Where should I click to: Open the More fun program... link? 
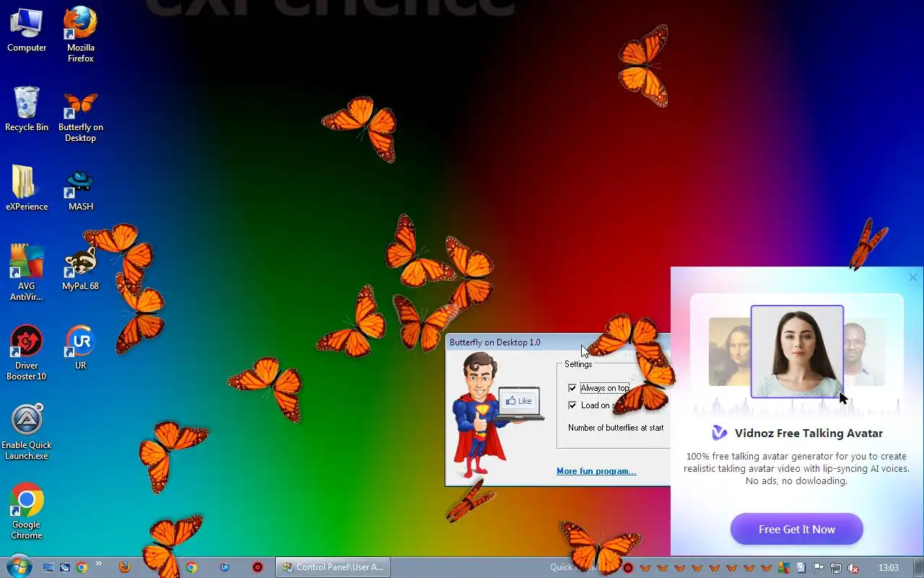pos(596,471)
